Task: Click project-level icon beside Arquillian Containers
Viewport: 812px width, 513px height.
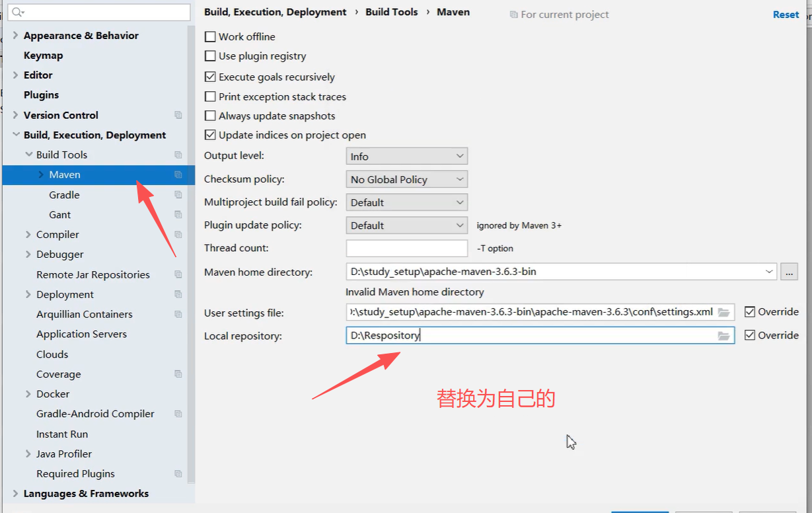Action: [x=178, y=314]
